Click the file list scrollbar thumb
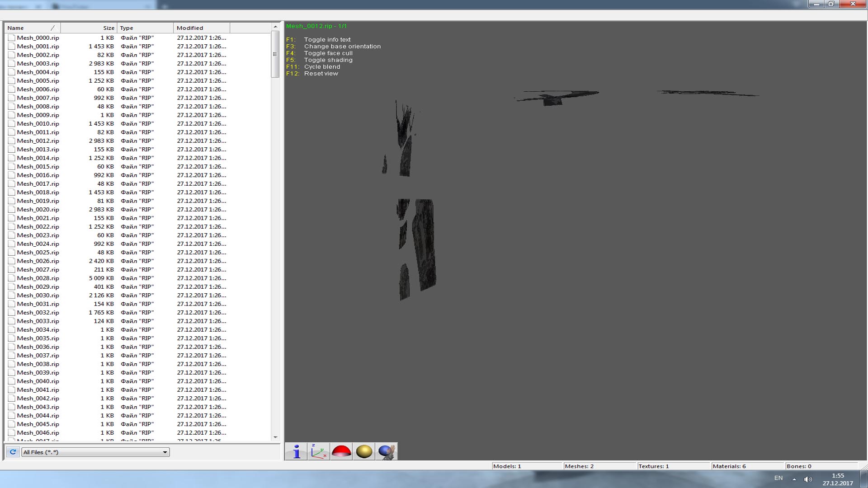Image resolution: width=868 pixels, height=488 pixels. tap(275, 54)
